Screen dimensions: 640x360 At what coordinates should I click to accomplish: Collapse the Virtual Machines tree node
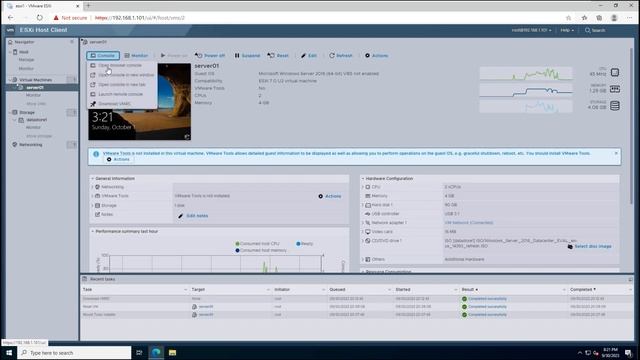(x=10, y=80)
